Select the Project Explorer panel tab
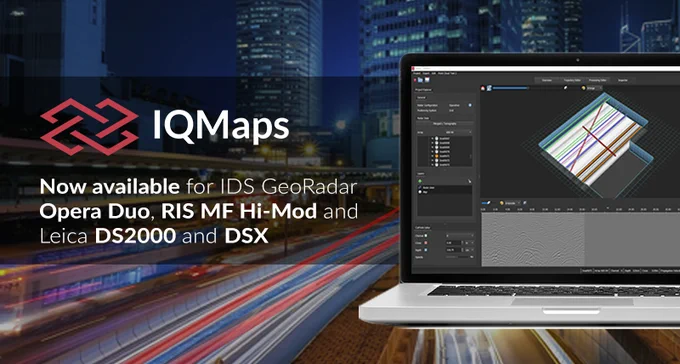 pos(423,90)
